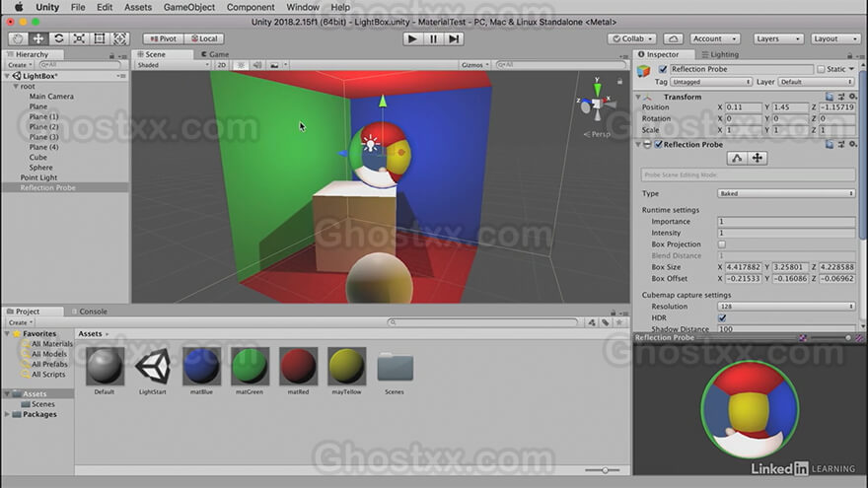The width and height of the screenshot is (868, 488).
Task: Switch to the Game tab
Action: pos(215,54)
